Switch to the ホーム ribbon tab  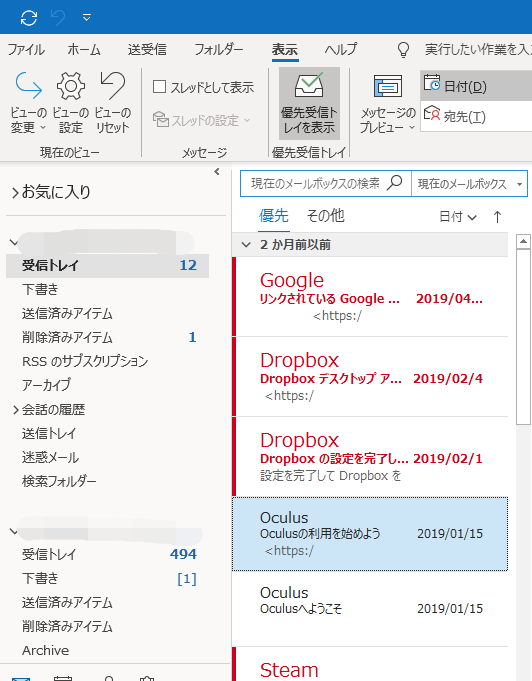84,50
